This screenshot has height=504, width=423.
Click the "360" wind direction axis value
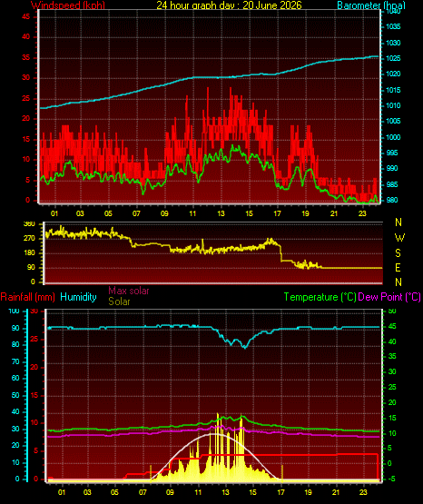click(29, 224)
